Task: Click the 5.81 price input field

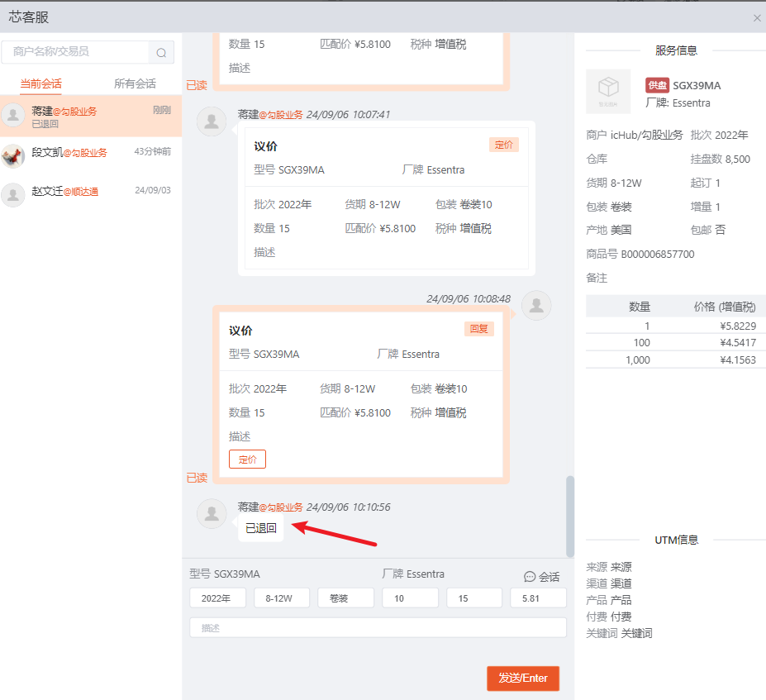Action: (538, 598)
